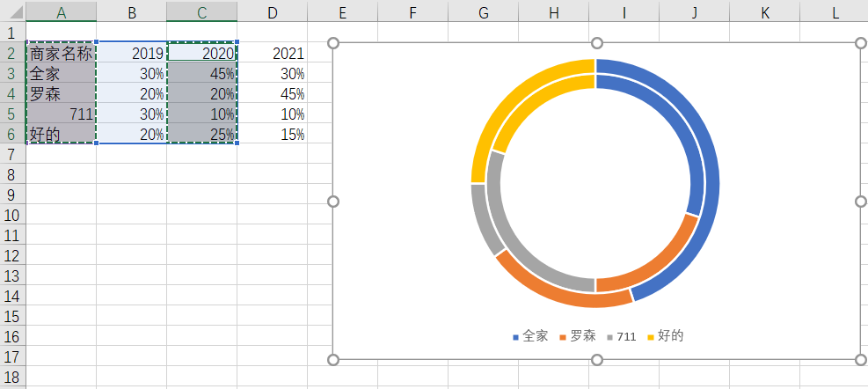This screenshot has height=389, width=868.
Task: Click the chart's top-center resize handle
Action: 597,43
